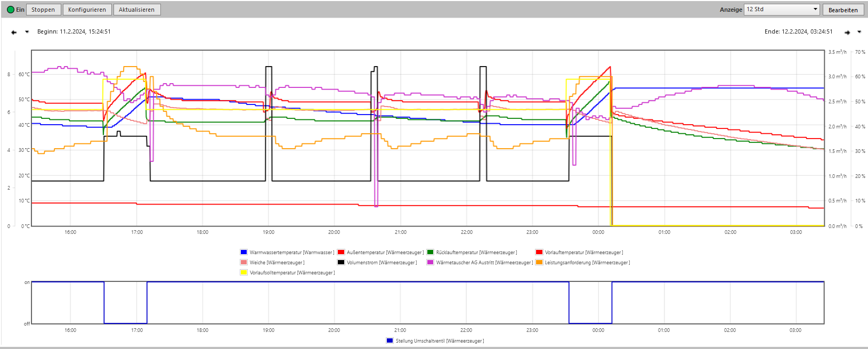Screen dimensions: 868x349
Task: Click the blue Stellung Umschaltventil legend swatch
Action: (390, 340)
